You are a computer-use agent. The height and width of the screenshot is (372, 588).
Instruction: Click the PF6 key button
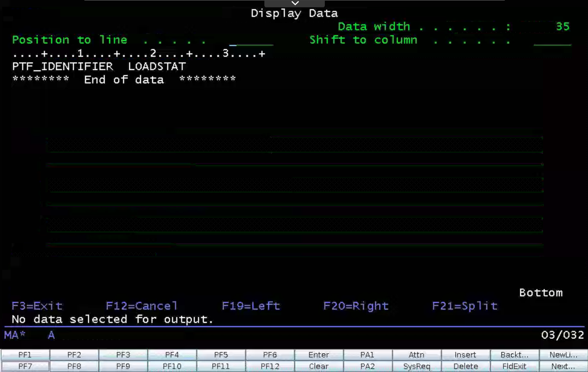point(270,355)
